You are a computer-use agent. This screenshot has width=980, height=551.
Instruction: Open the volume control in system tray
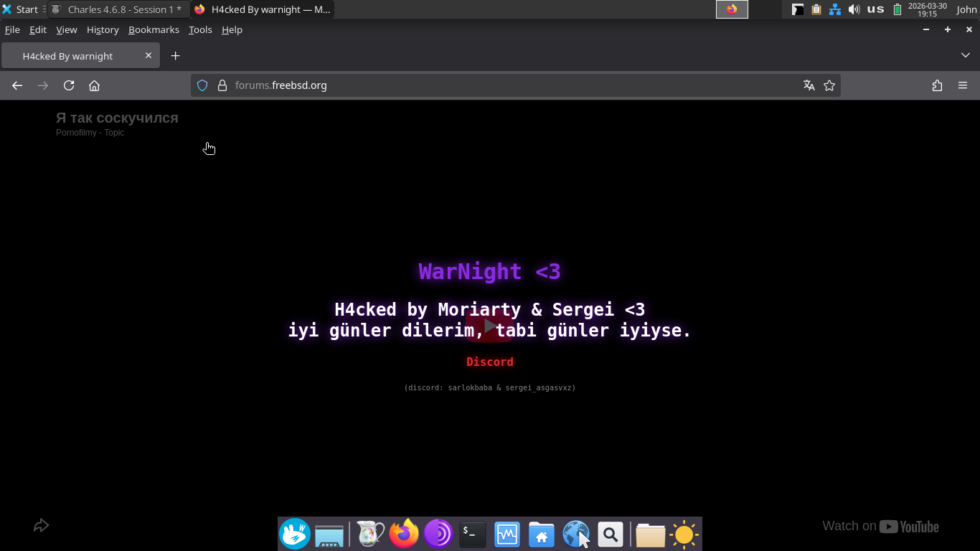click(854, 9)
